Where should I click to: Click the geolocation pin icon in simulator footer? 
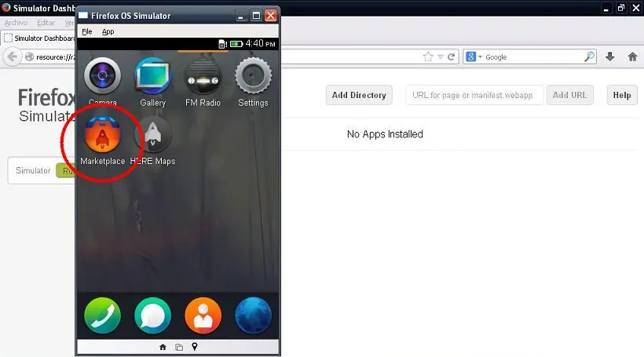[x=195, y=347]
